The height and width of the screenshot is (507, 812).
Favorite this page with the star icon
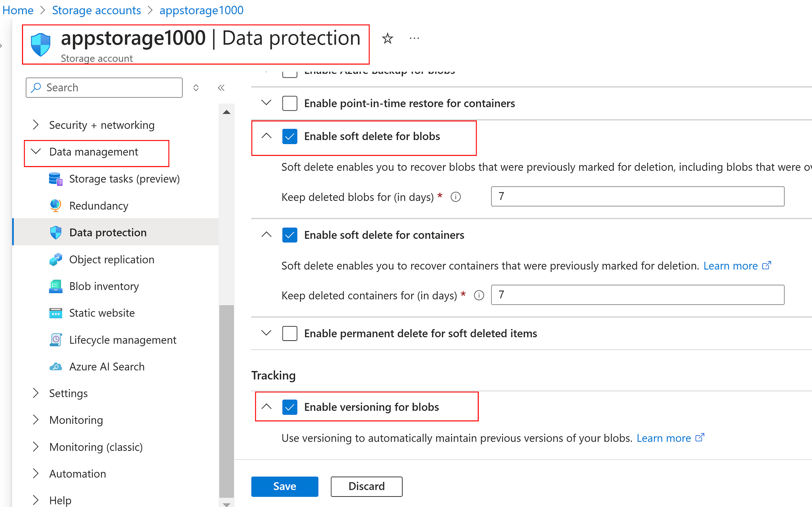coord(387,39)
